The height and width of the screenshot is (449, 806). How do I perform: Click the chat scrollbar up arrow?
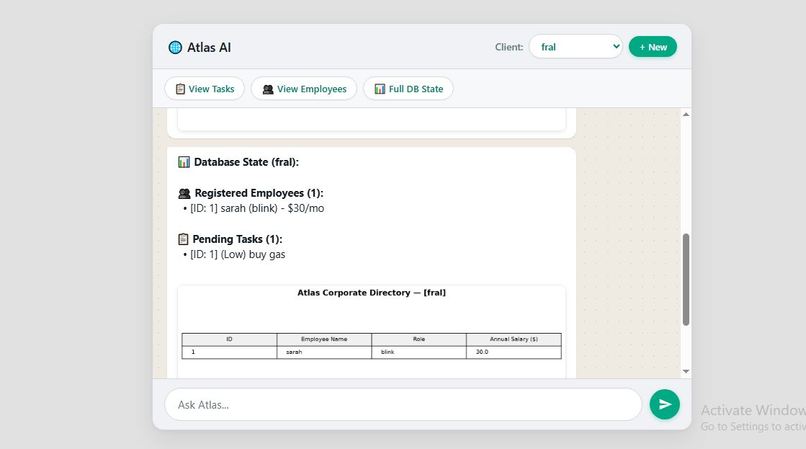pyautogui.click(x=686, y=114)
